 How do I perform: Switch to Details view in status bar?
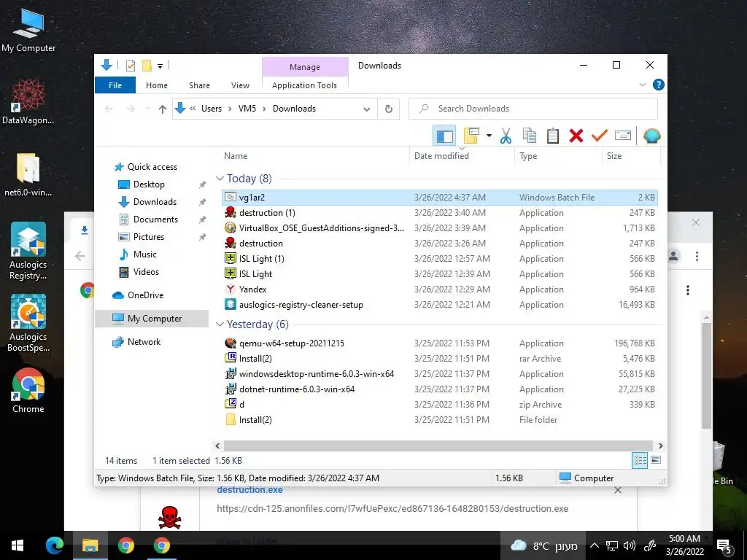point(640,460)
